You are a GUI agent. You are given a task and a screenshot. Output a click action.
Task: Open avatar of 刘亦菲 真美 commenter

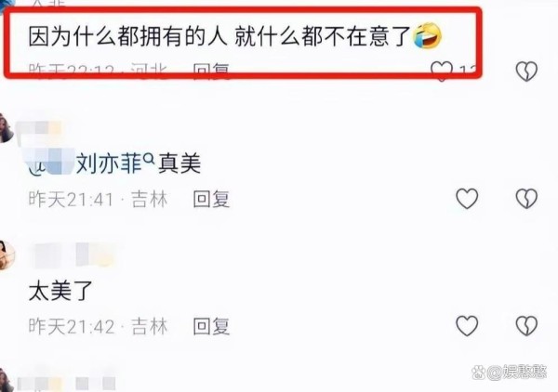[5, 128]
